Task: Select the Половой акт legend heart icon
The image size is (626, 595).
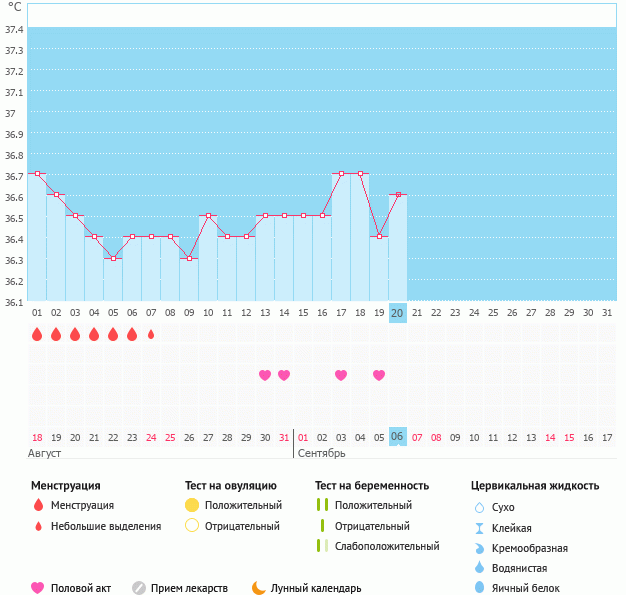Action: 38,588
